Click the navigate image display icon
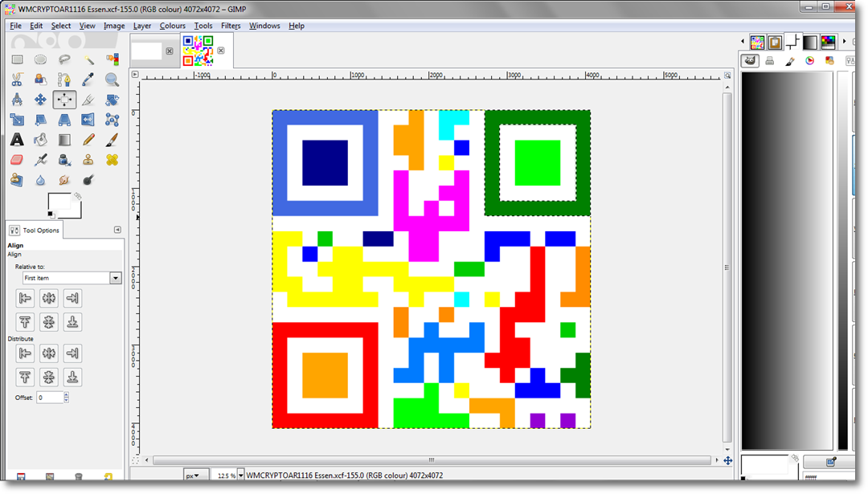Screen dimensions: 868x494 click(x=728, y=460)
